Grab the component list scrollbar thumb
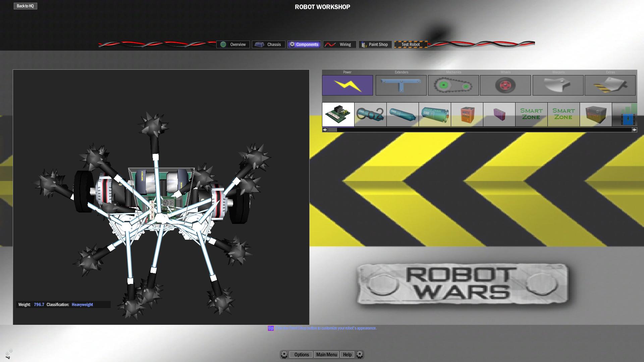 click(332, 130)
